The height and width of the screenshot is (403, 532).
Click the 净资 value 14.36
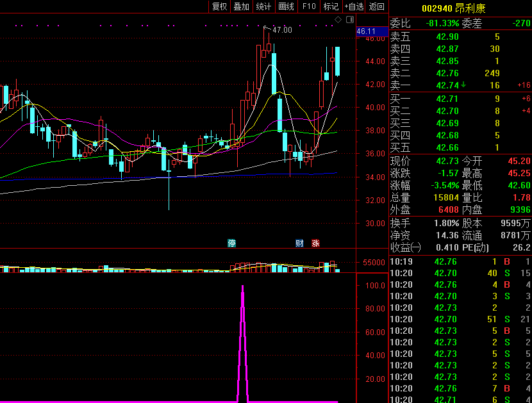click(x=447, y=235)
